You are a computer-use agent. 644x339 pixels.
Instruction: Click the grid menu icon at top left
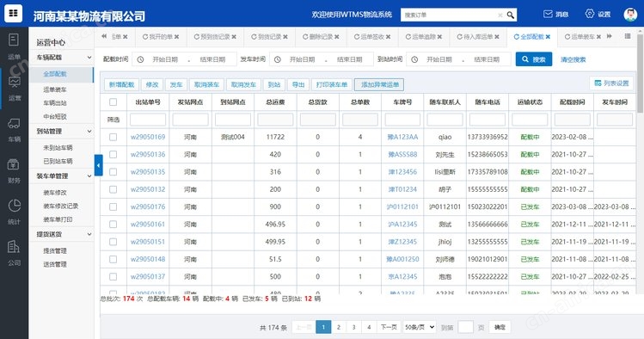coord(13,13)
